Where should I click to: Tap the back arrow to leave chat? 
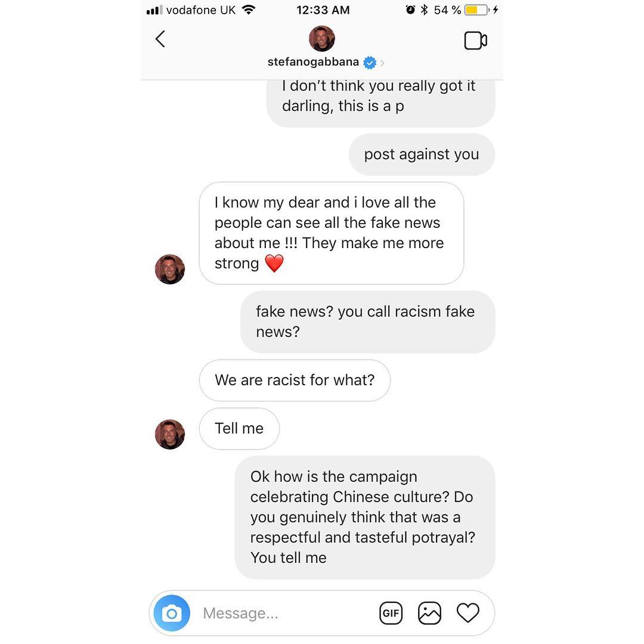(x=160, y=39)
